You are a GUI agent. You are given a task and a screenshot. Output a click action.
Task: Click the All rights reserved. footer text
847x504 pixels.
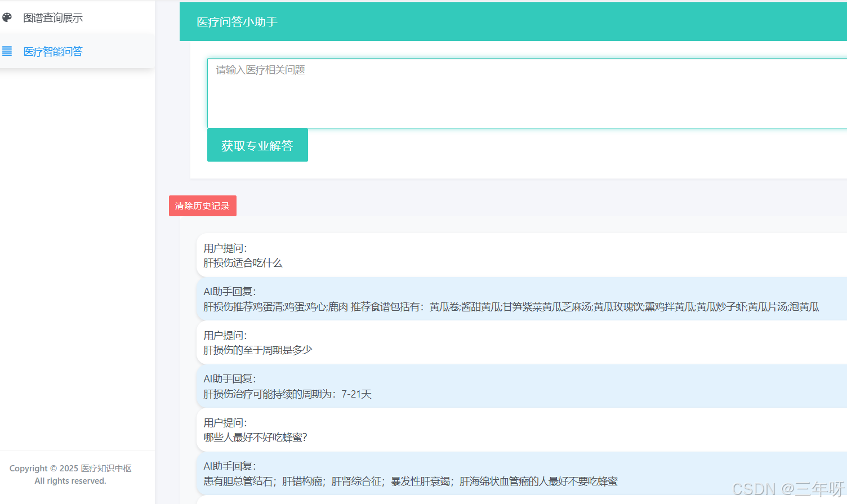click(x=70, y=481)
